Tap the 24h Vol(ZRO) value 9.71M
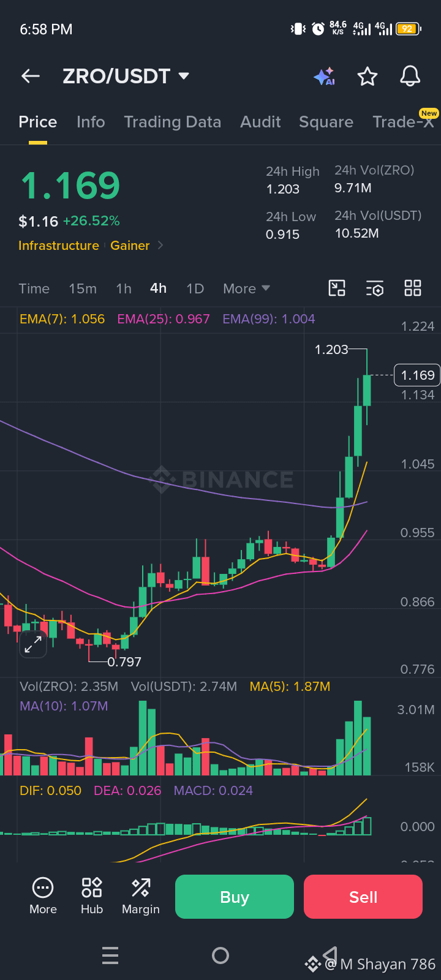This screenshot has width=441, height=980. pos(353,188)
